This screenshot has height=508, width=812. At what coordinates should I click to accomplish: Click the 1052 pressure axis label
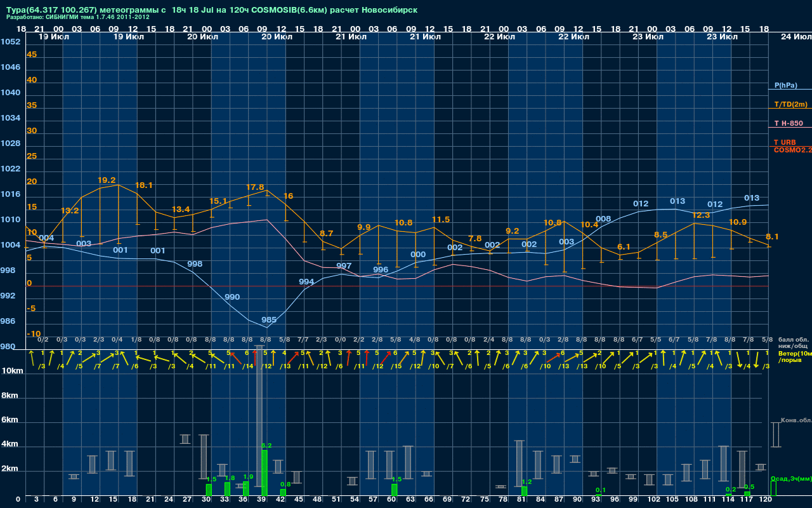[10, 42]
